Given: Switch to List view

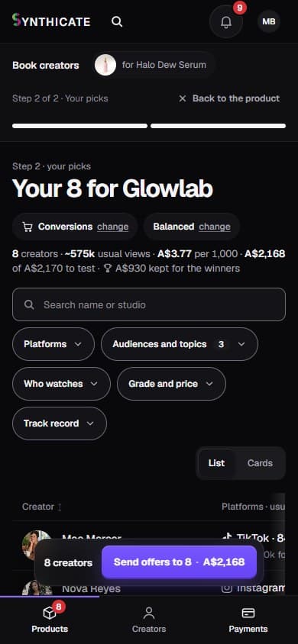Looking at the screenshot, I should tap(216, 463).
